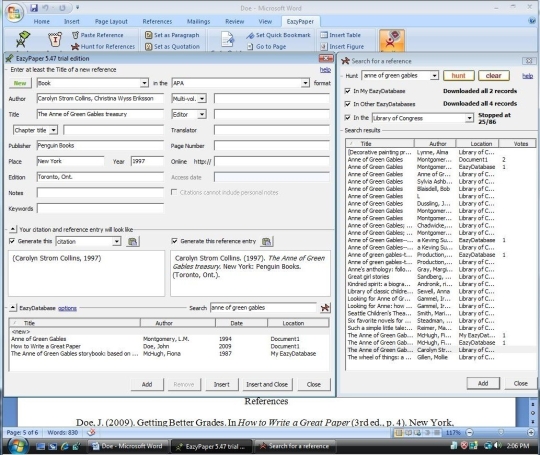The width and height of the screenshot is (540, 455).
Task: Click New reference button
Action: tap(20, 83)
